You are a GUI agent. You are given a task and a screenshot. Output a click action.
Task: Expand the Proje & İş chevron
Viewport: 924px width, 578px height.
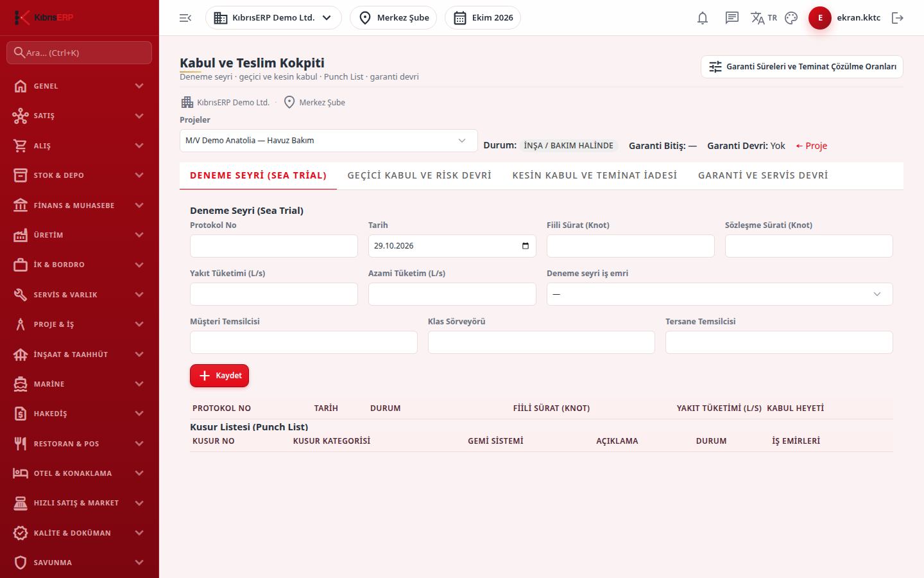click(x=139, y=324)
